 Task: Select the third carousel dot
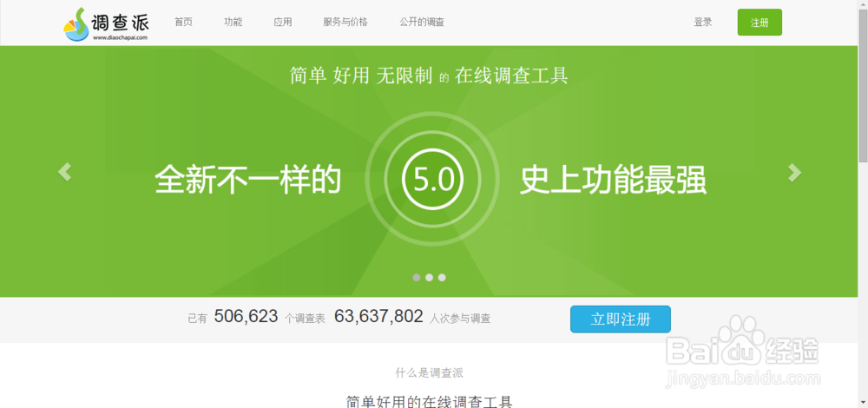click(x=442, y=277)
